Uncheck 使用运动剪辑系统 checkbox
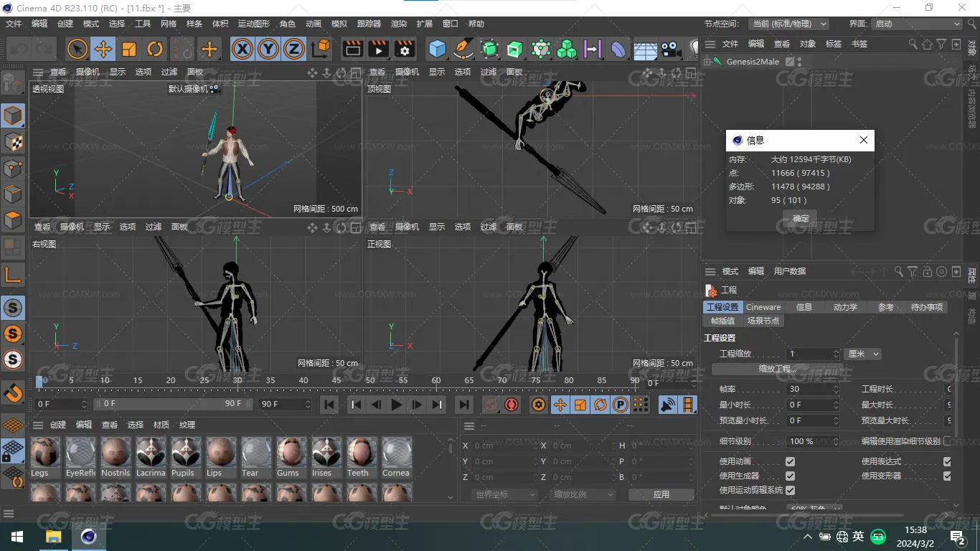 click(790, 490)
